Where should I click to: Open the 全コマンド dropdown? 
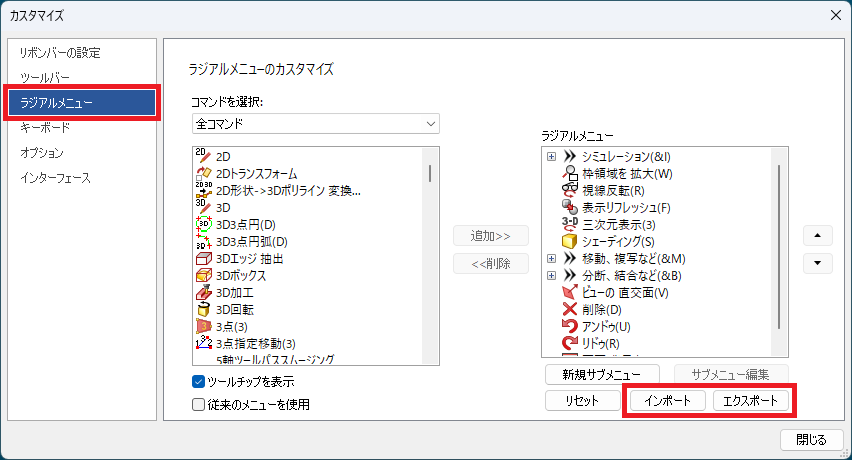click(316, 124)
